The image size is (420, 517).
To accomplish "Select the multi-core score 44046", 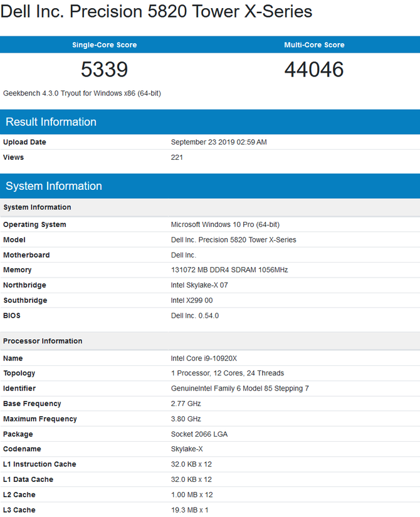I will [314, 69].
